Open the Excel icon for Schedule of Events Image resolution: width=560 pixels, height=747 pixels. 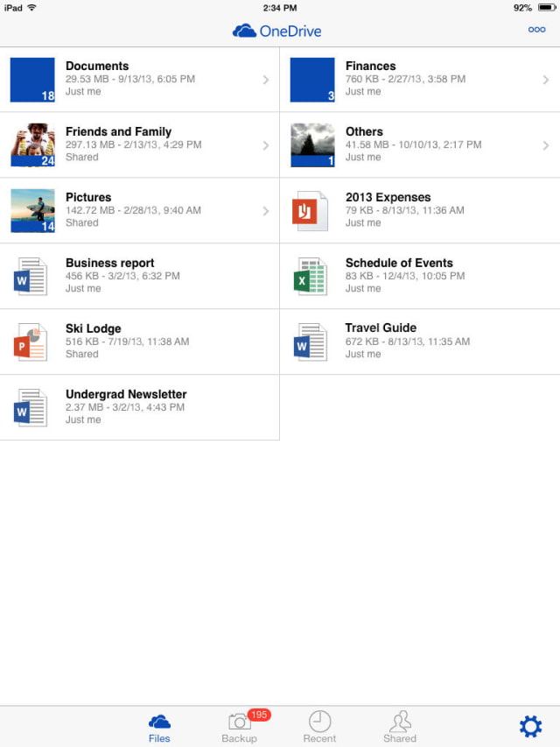(311, 277)
